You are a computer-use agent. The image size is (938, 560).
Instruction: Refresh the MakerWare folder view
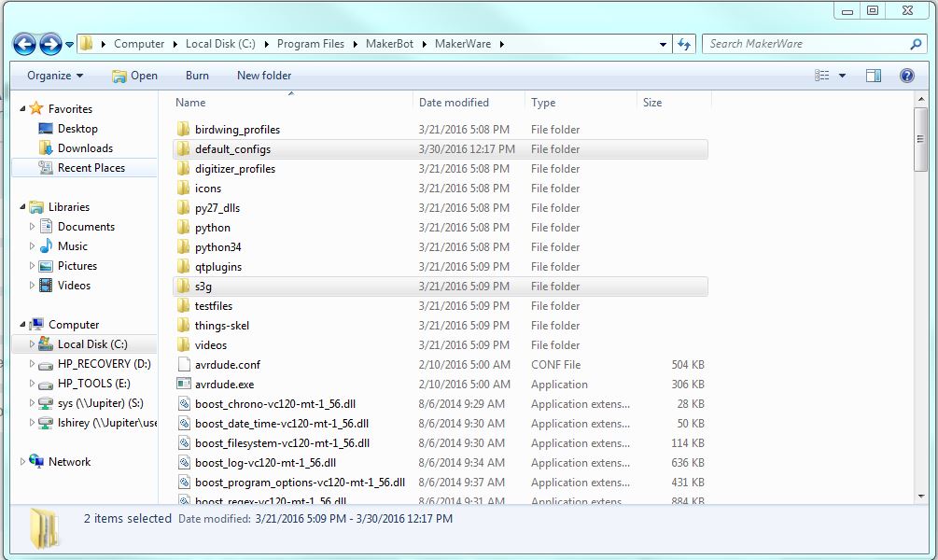pyautogui.click(x=684, y=44)
